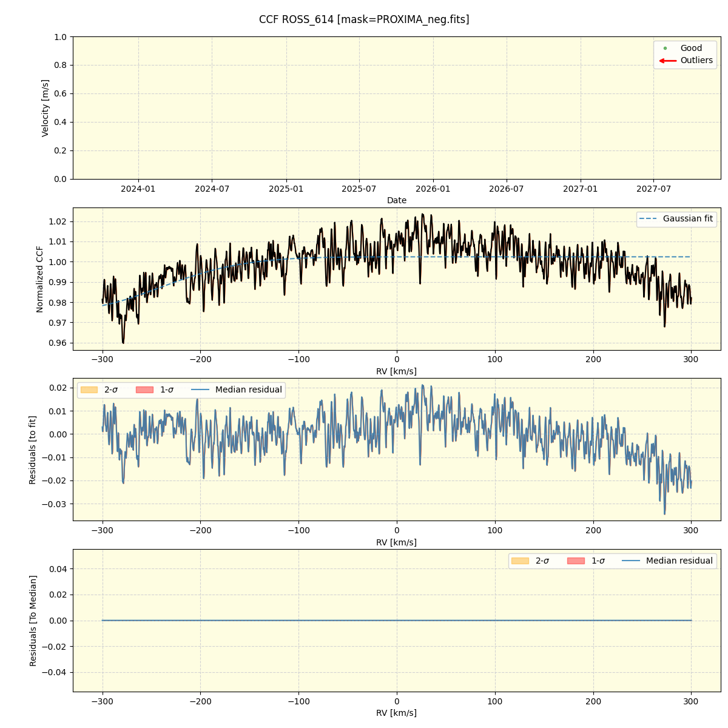
Task: Click the red 1-σ swatch in the fit-residuals legend
Action: pos(145,390)
